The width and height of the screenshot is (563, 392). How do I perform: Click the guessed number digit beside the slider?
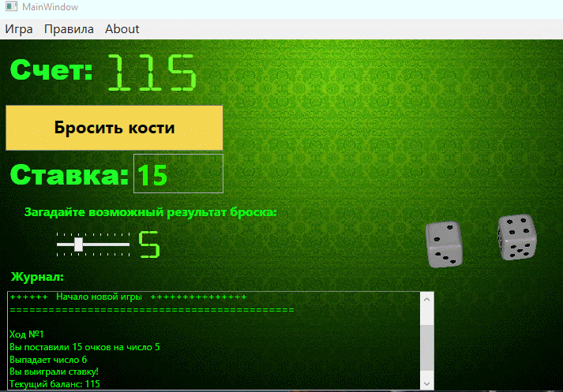click(150, 245)
